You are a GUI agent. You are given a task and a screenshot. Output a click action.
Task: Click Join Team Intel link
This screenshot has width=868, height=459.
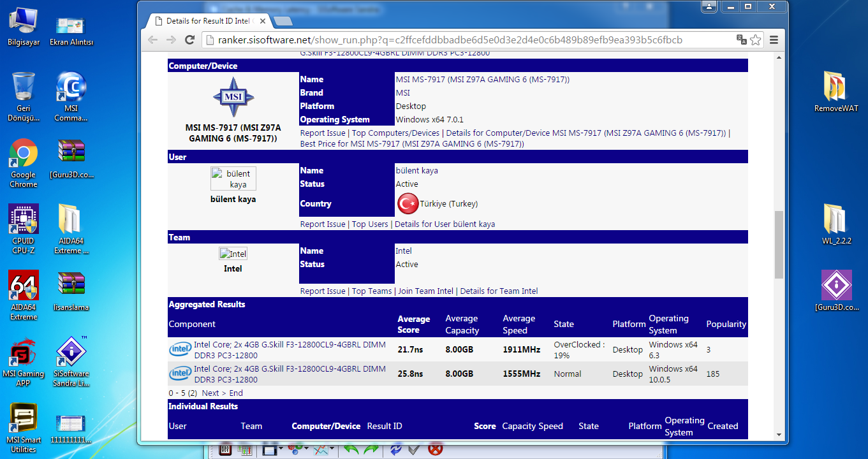tap(425, 291)
